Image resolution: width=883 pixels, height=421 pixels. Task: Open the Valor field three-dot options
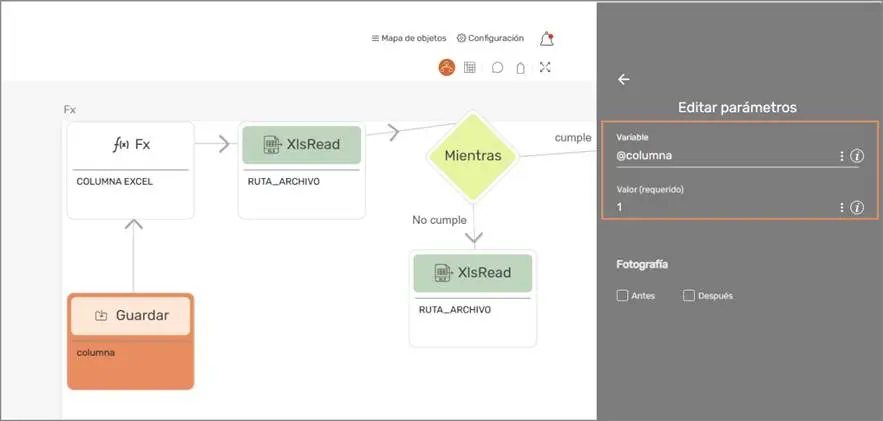(842, 207)
